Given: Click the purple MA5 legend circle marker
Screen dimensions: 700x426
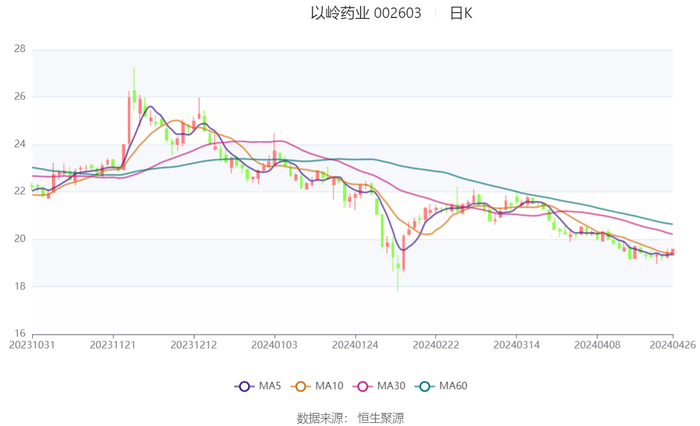Looking at the screenshot, I should 244,386.
